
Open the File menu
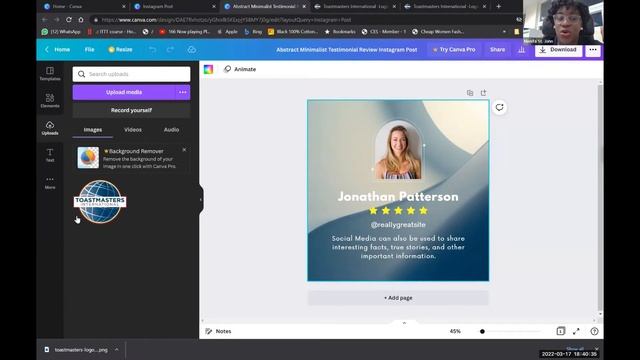pyautogui.click(x=89, y=49)
